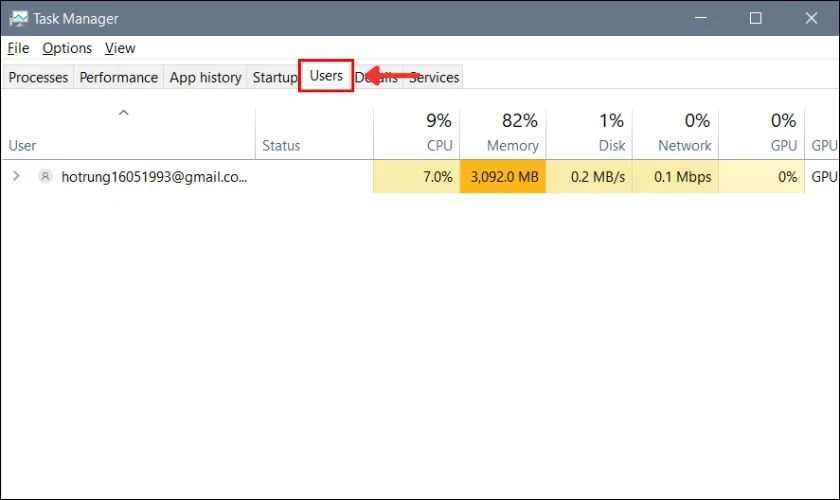Maximize the Task Manager window
The height and width of the screenshot is (500, 840).
click(x=755, y=18)
